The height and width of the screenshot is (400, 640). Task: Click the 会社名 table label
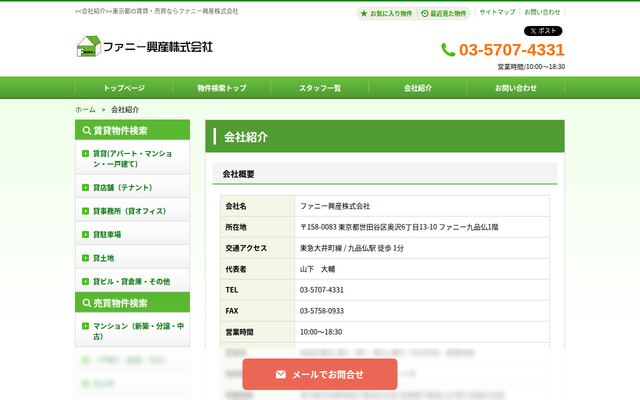[x=236, y=206]
